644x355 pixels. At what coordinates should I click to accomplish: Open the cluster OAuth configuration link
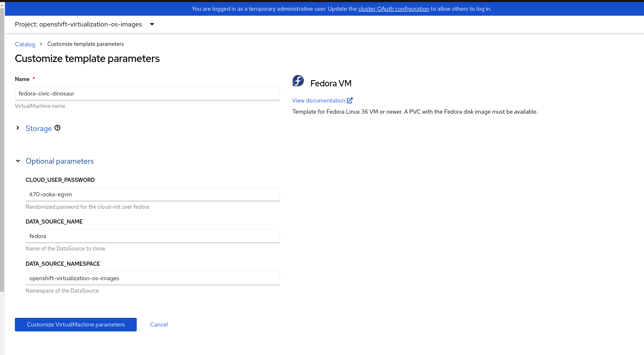coord(394,9)
